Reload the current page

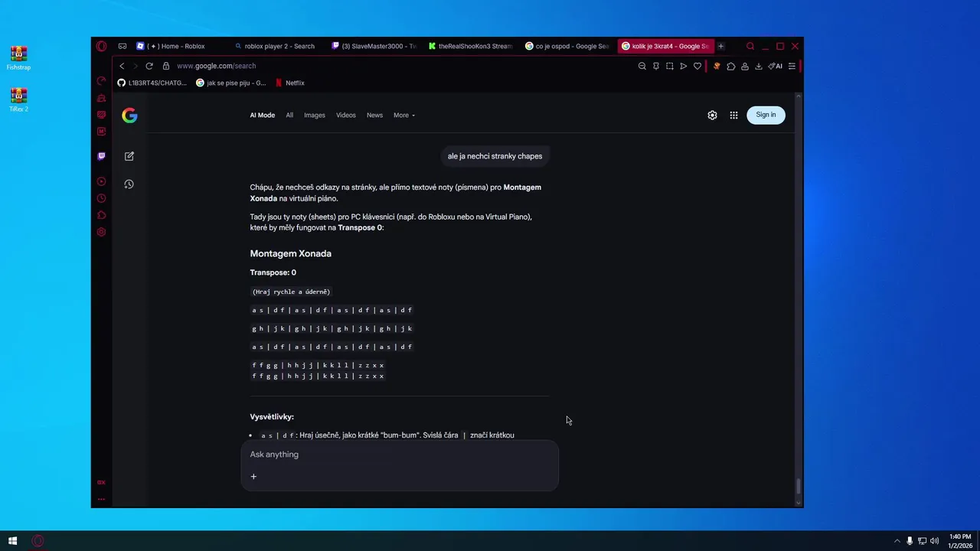[x=149, y=66]
